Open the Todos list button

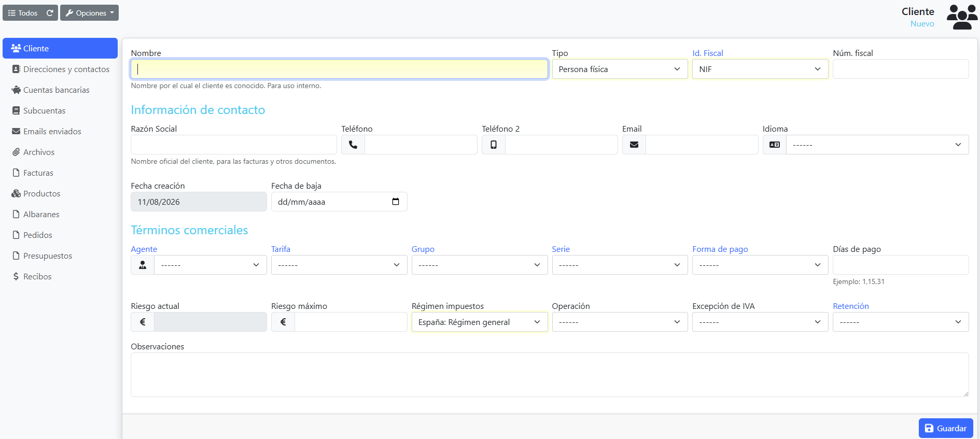tap(23, 13)
